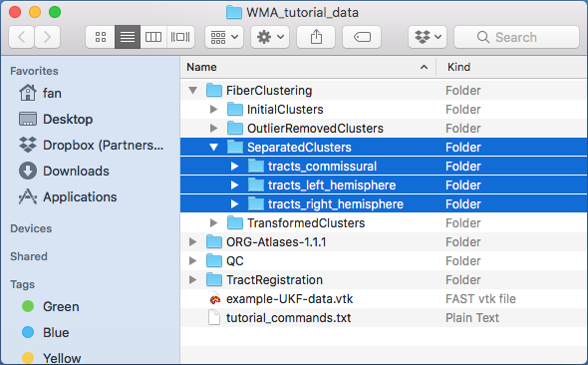Click the Plain Text kind cell

pyautogui.click(x=472, y=318)
